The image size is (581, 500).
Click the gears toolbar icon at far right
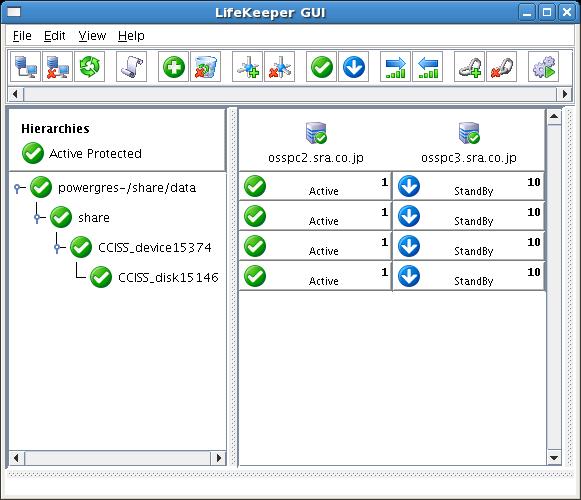(x=544, y=67)
